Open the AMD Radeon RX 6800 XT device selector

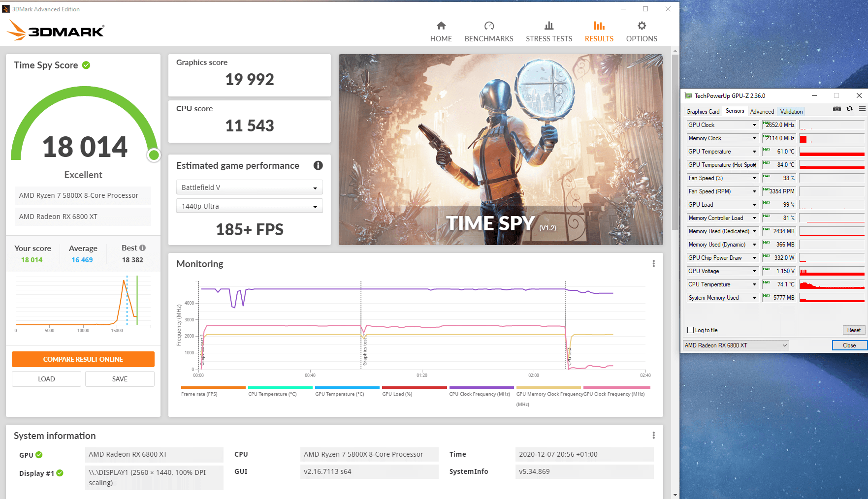pos(736,345)
